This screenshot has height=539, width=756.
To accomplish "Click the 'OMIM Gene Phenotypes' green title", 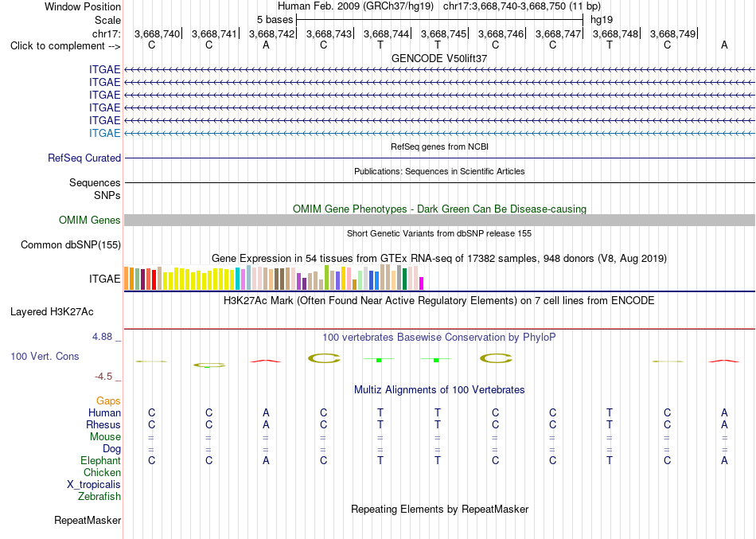I will [x=439, y=209].
